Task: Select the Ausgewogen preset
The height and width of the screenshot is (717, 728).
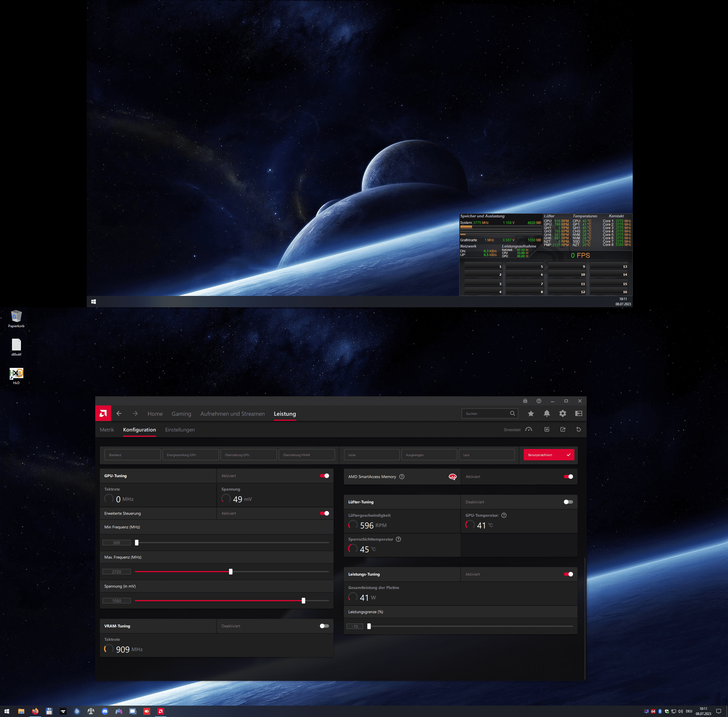Action: [429, 455]
